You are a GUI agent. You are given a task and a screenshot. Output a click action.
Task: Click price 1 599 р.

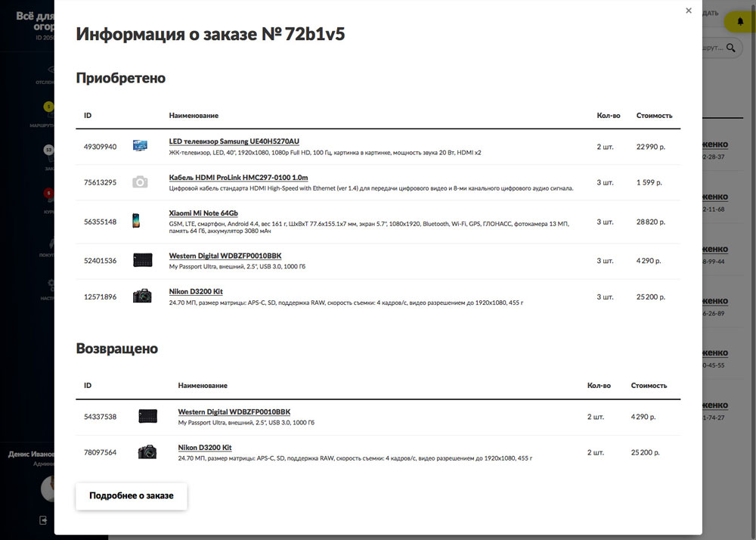pos(649,182)
